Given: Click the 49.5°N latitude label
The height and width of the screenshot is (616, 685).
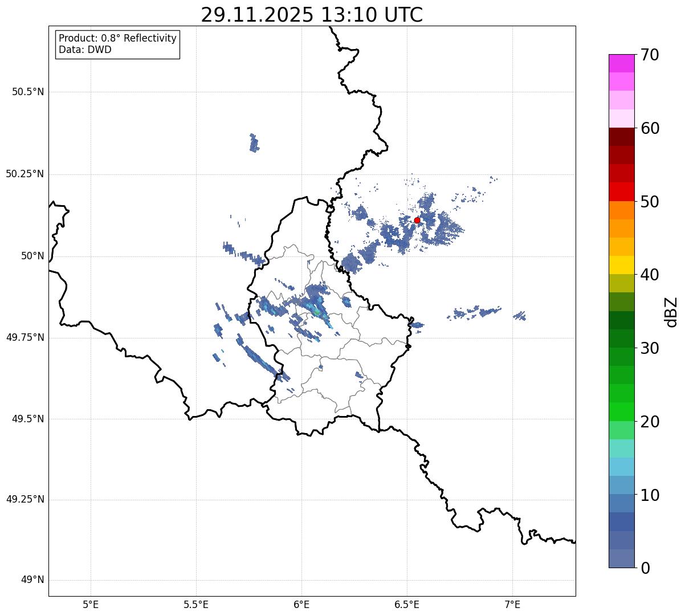Looking at the screenshot, I should point(27,419).
